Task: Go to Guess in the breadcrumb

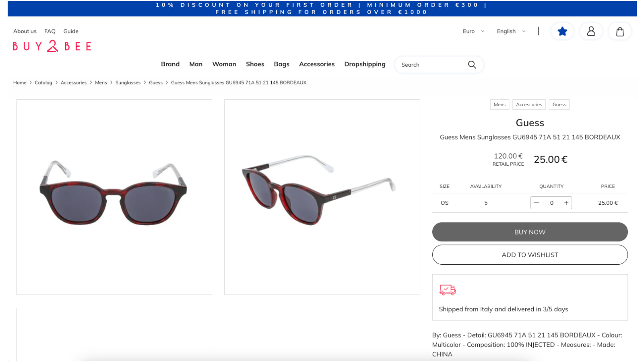Action: [x=156, y=83]
